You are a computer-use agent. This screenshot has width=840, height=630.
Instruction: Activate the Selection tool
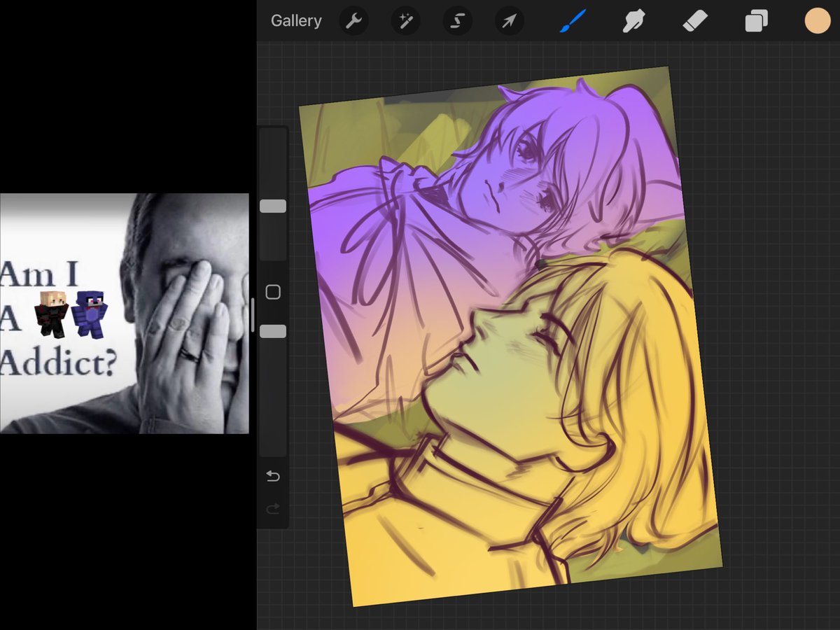[x=457, y=22]
